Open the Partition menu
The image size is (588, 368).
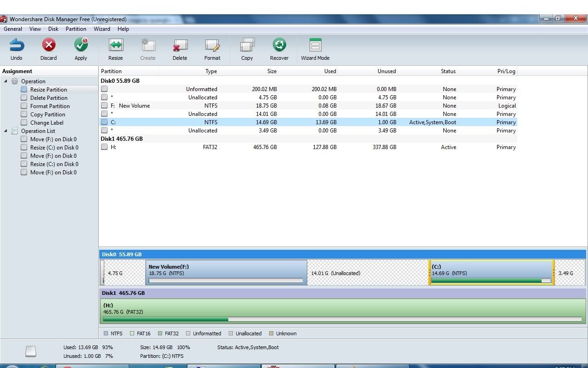76,29
